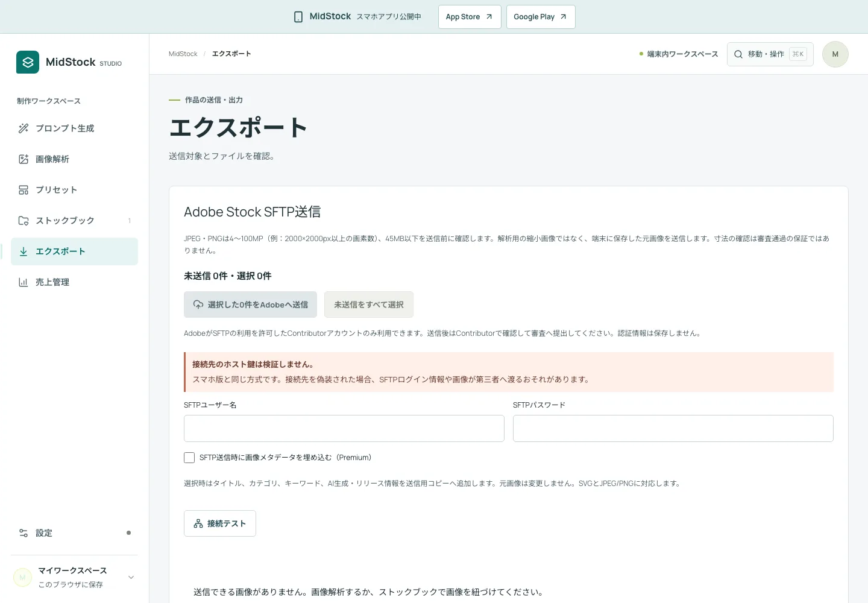Click the cloud upload icon on Adobe送信 button
Screen dimensions: 868x603
coord(198,305)
